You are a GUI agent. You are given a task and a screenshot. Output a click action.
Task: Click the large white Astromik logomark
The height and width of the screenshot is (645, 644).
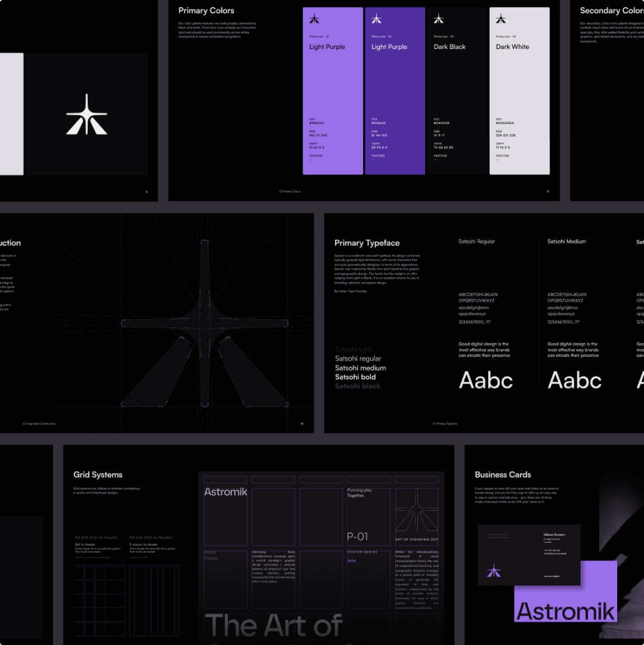point(87,114)
